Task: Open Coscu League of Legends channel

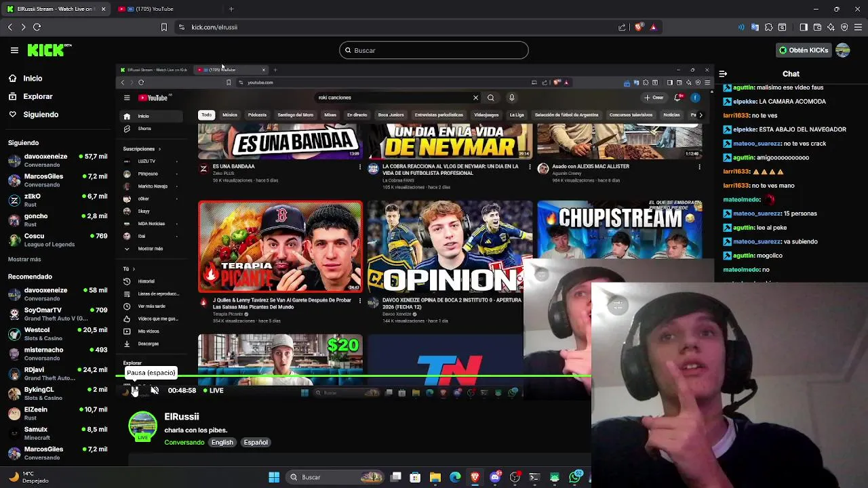Action: coord(58,240)
